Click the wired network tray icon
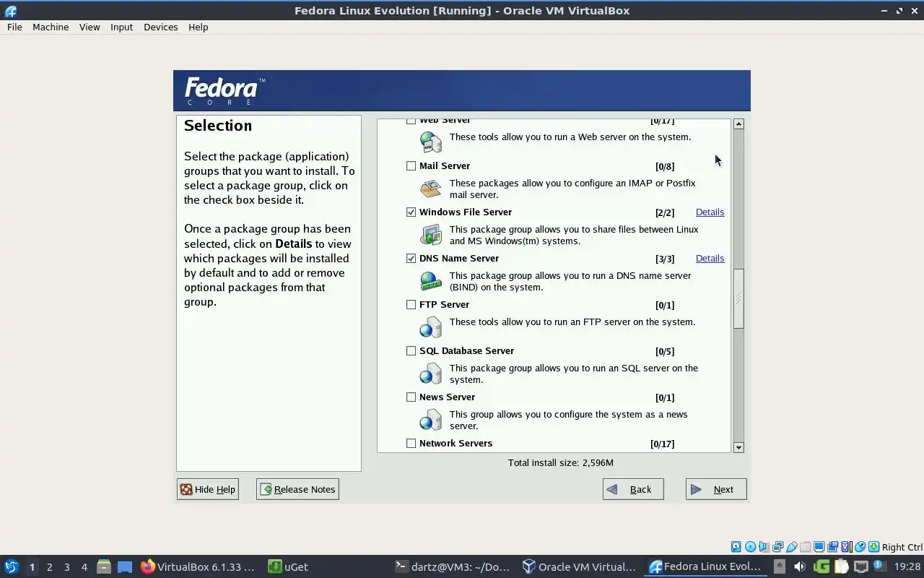Viewport: 924px width, 578px height. pyautogui.click(x=861, y=566)
